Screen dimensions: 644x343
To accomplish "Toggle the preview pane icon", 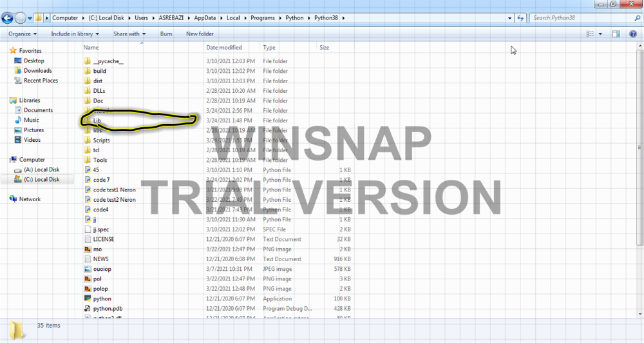I will click(x=616, y=34).
